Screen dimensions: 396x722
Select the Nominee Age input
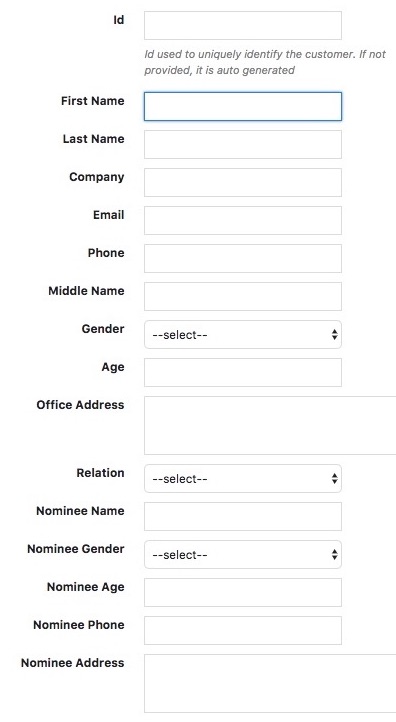[x=243, y=593]
